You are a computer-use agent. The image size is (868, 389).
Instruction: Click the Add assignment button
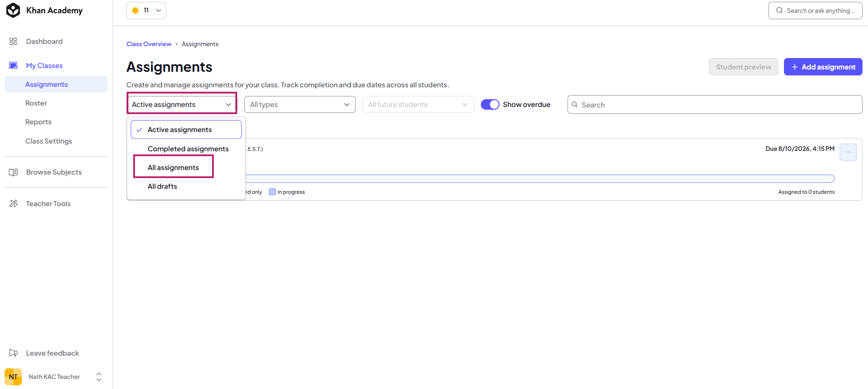click(x=823, y=67)
